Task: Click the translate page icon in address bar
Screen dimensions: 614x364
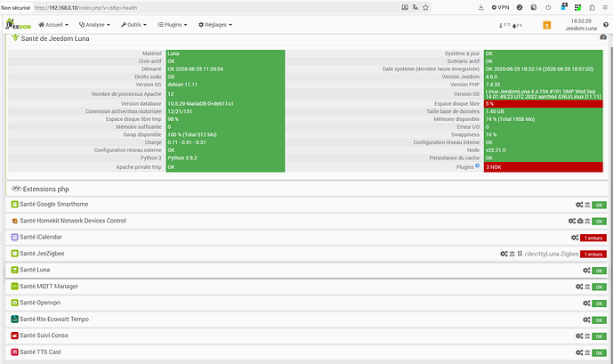Action: pyautogui.click(x=415, y=7)
